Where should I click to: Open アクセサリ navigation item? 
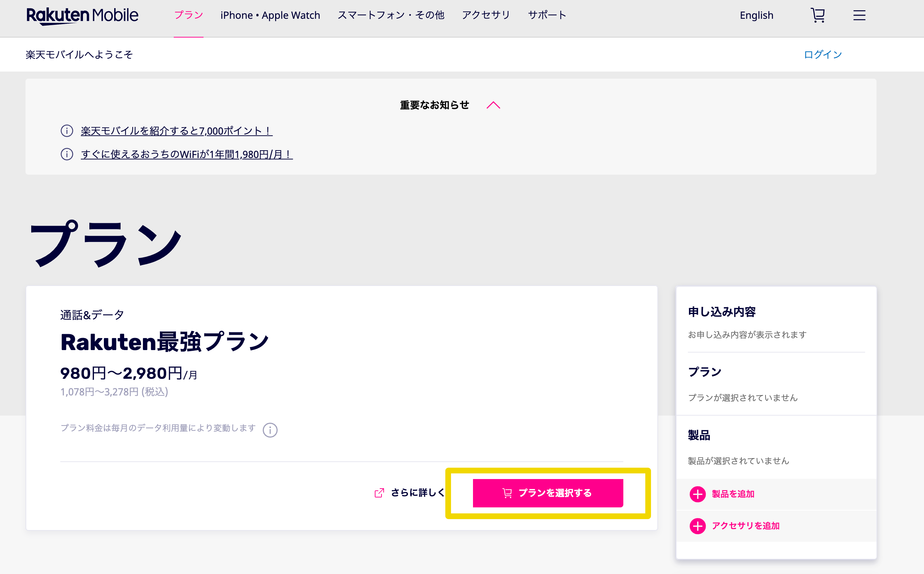[x=486, y=15]
